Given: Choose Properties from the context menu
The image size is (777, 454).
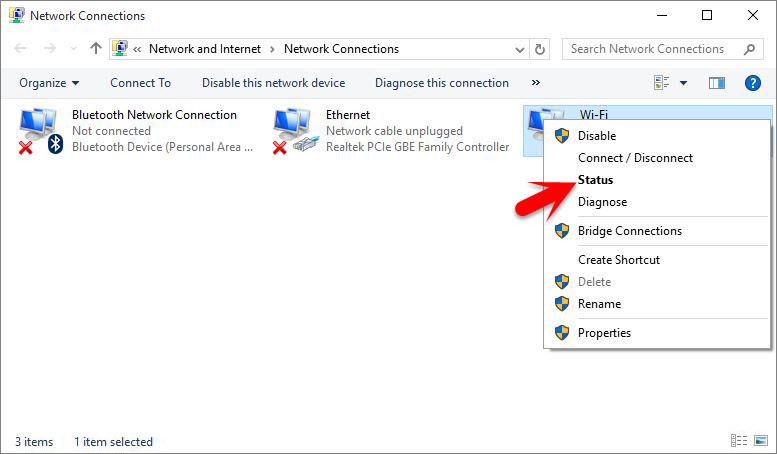Looking at the screenshot, I should tap(604, 333).
